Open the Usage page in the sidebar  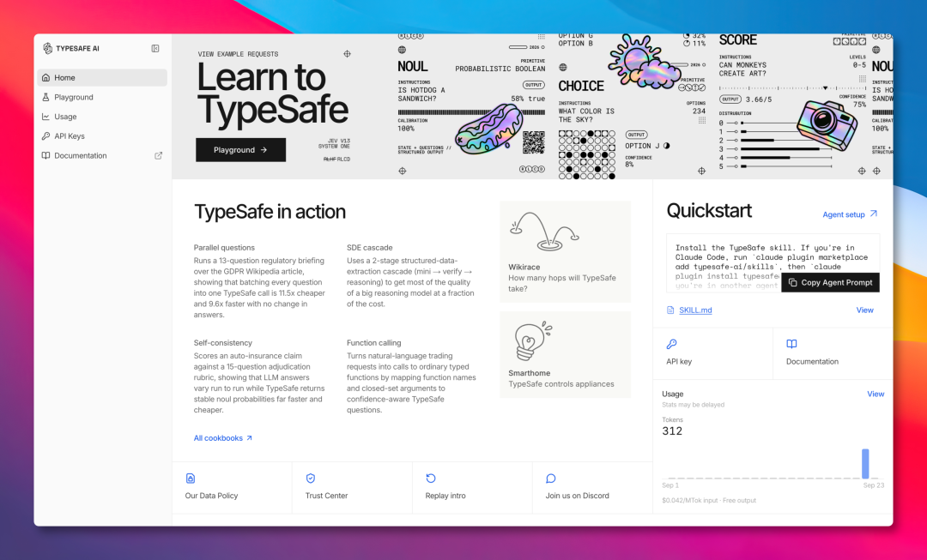pyautogui.click(x=102, y=117)
